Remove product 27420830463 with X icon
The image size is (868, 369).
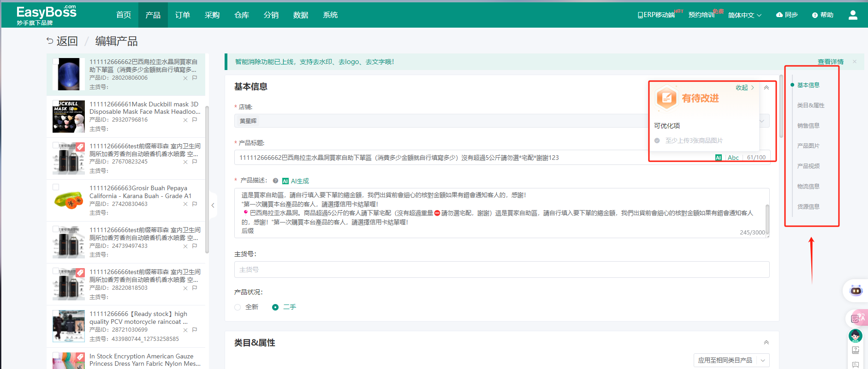click(x=185, y=204)
